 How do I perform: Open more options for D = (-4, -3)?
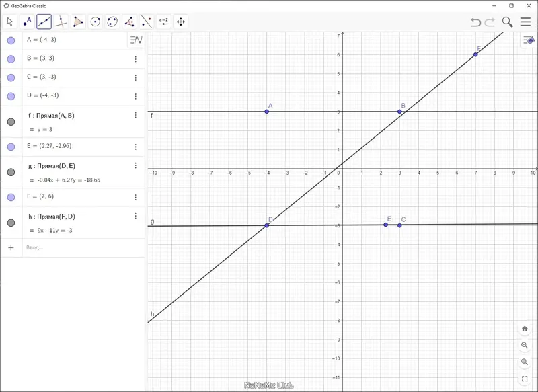(x=136, y=96)
